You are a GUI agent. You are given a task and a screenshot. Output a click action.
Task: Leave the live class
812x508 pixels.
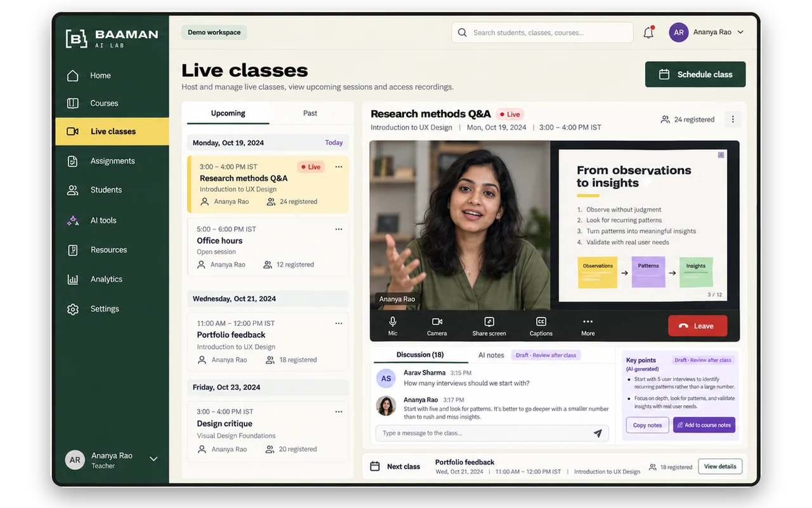click(698, 326)
